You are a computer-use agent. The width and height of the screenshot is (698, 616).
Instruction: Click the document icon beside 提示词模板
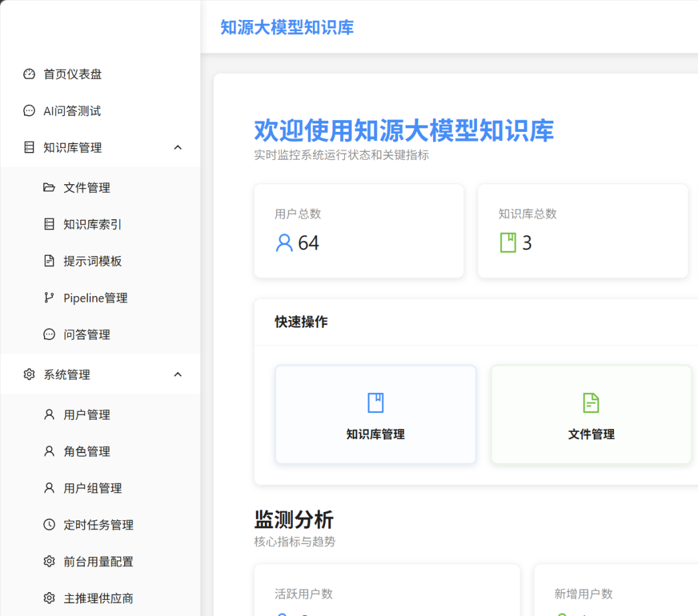click(x=49, y=261)
